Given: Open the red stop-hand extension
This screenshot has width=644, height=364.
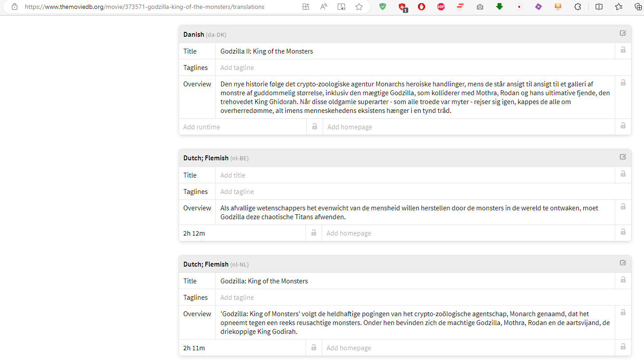Looking at the screenshot, I should (422, 7).
